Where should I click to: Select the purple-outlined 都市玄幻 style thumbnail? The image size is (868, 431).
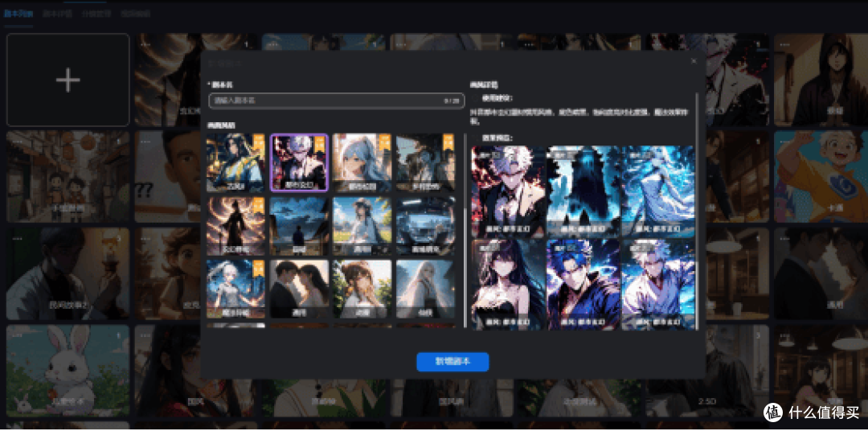click(x=299, y=163)
